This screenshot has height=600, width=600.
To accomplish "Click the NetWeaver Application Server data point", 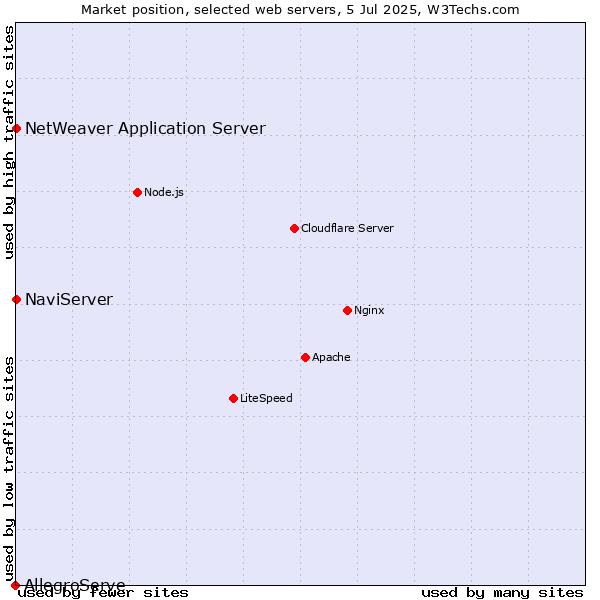I will pos(16,129).
